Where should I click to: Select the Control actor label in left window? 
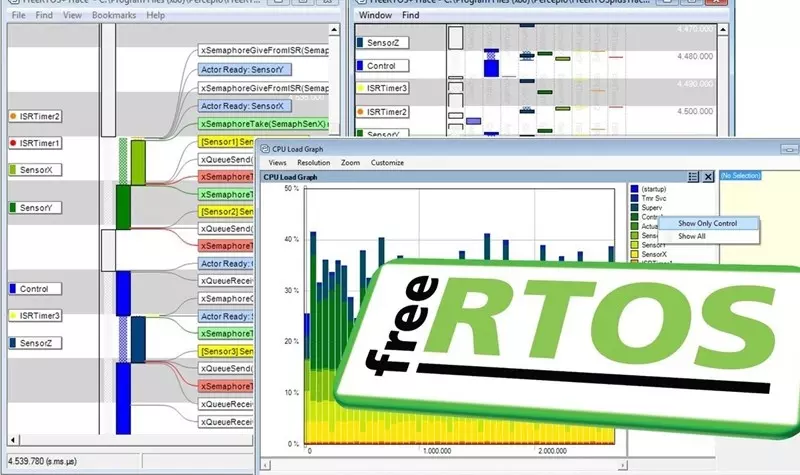click(x=35, y=289)
